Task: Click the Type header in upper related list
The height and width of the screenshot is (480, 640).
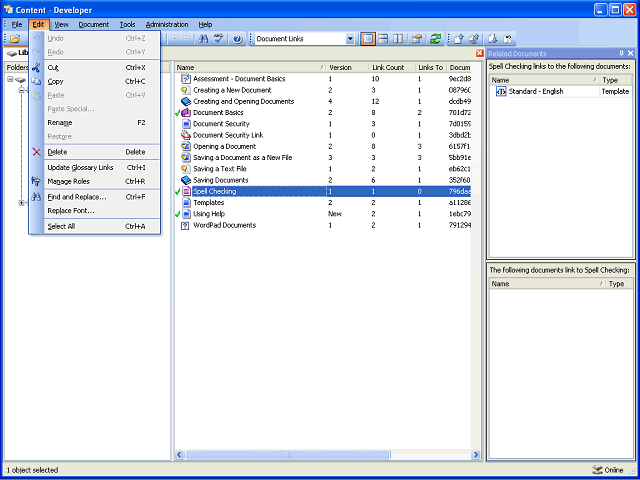Action: pos(616,80)
